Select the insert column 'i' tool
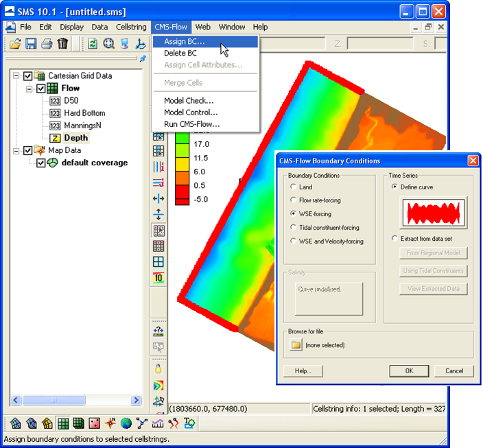The height and width of the screenshot is (448, 483). (x=158, y=167)
